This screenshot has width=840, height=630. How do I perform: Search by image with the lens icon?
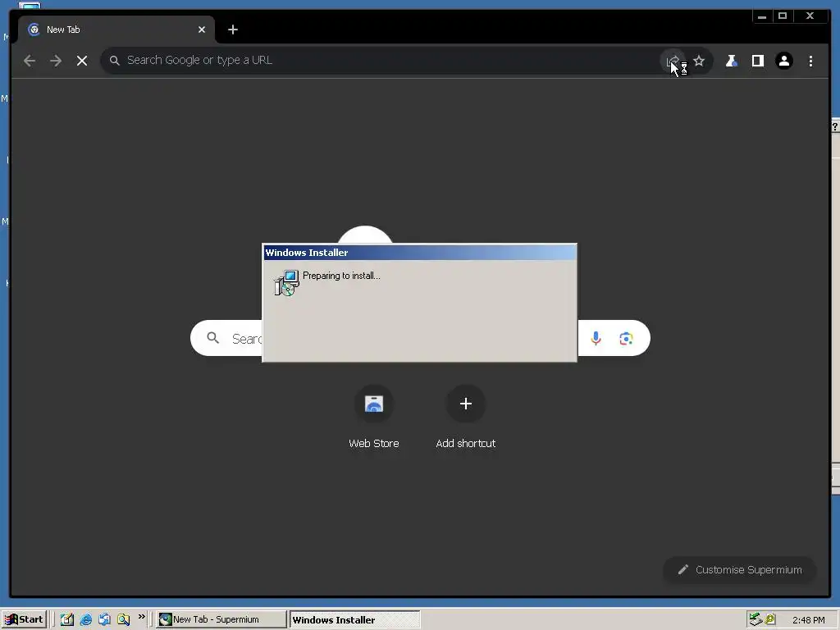tap(626, 338)
